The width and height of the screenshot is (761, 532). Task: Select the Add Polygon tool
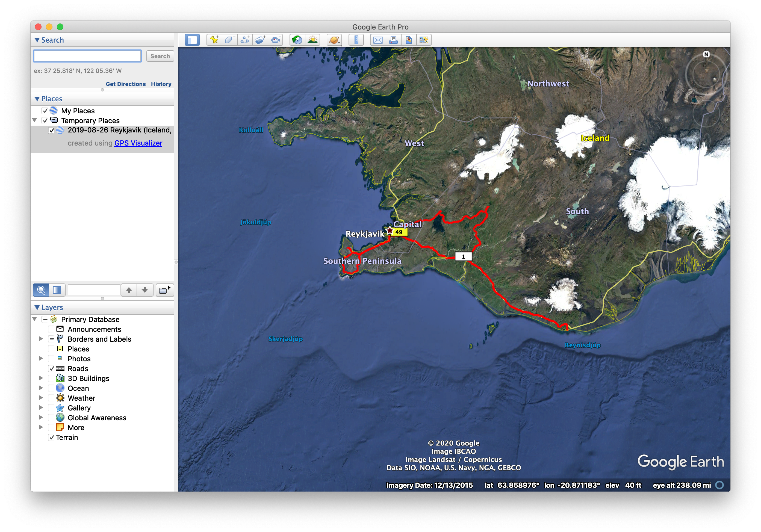[229, 40]
